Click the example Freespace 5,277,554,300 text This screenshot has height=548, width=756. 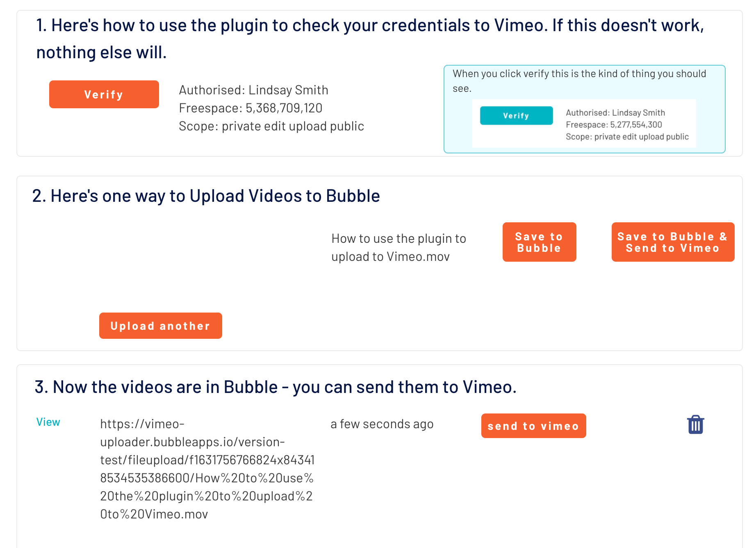coord(614,125)
